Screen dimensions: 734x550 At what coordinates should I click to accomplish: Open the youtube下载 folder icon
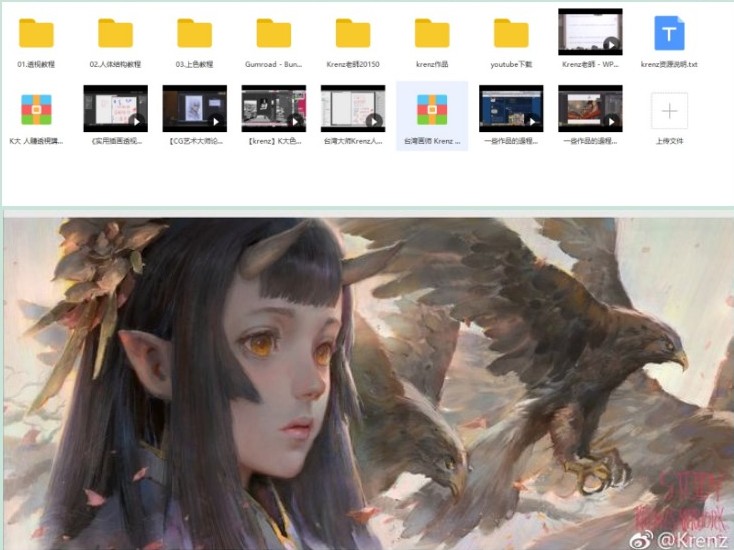pyautogui.click(x=511, y=33)
